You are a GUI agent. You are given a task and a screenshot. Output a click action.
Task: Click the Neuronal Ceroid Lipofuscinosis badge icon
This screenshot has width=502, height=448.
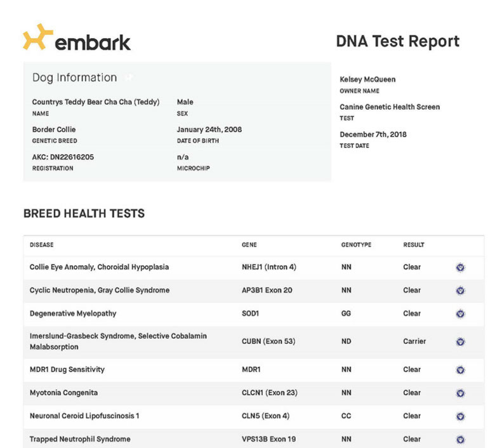(460, 416)
